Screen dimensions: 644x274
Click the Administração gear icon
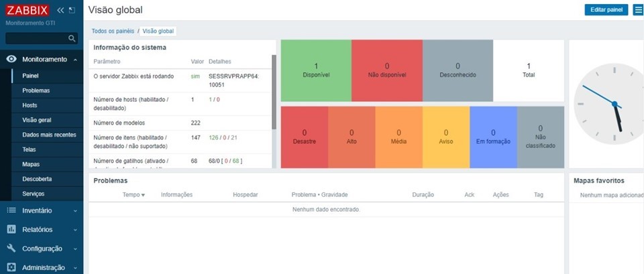(x=11, y=267)
